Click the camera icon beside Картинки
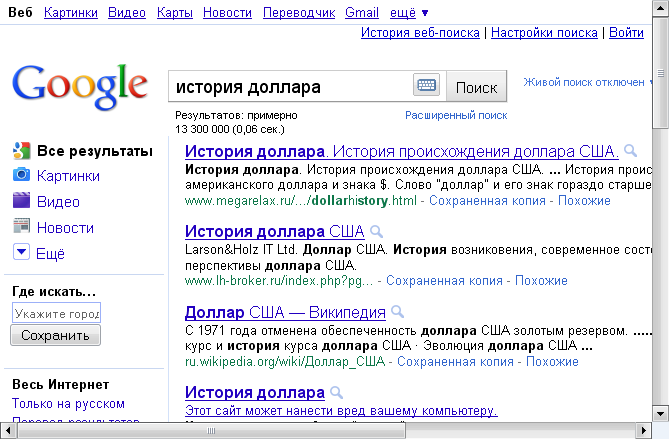Screen dimensions: 669x439 coord(21,175)
